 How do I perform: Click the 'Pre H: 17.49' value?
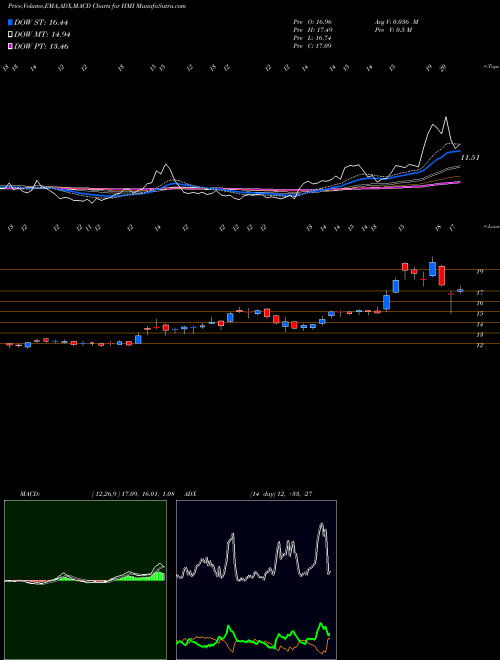(x=313, y=30)
